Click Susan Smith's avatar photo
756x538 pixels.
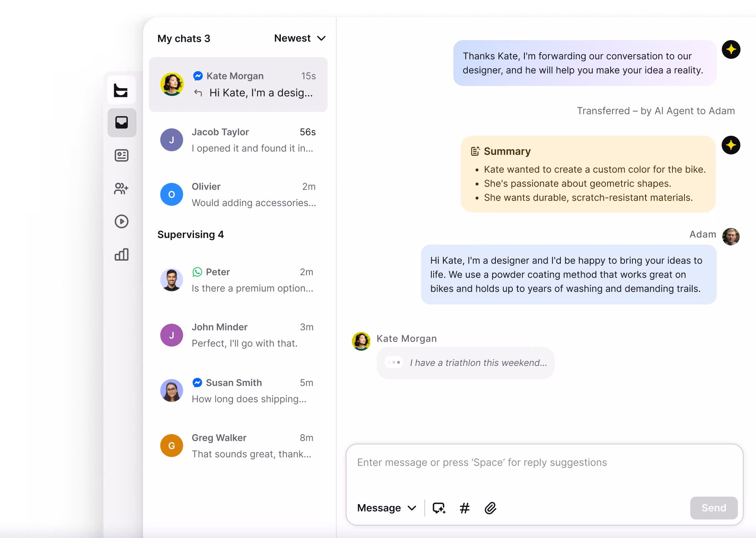coord(172,391)
